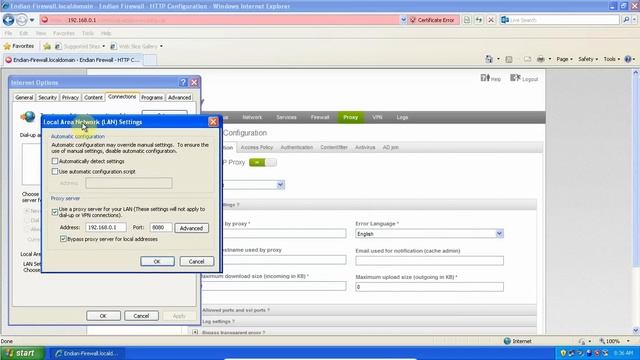The width and height of the screenshot is (640, 360).
Task: Expand the Bypass transparent proxy section
Action: click(195, 333)
